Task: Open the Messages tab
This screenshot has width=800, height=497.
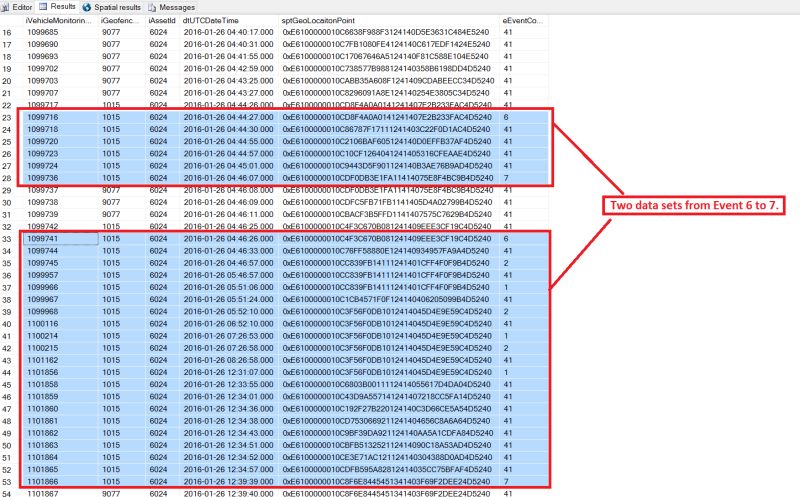Action: click(x=171, y=7)
